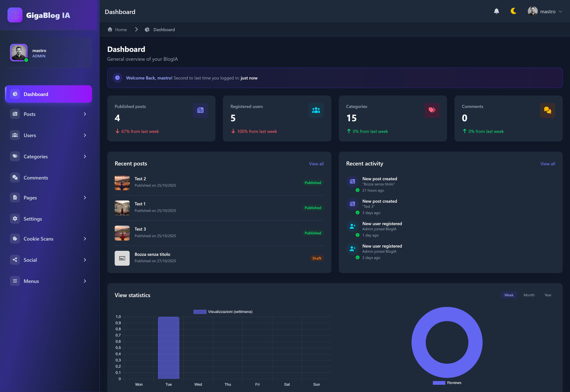Click the Home breadcrumb house icon
Viewport: 570px width, 392px height.
tap(110, 29)
